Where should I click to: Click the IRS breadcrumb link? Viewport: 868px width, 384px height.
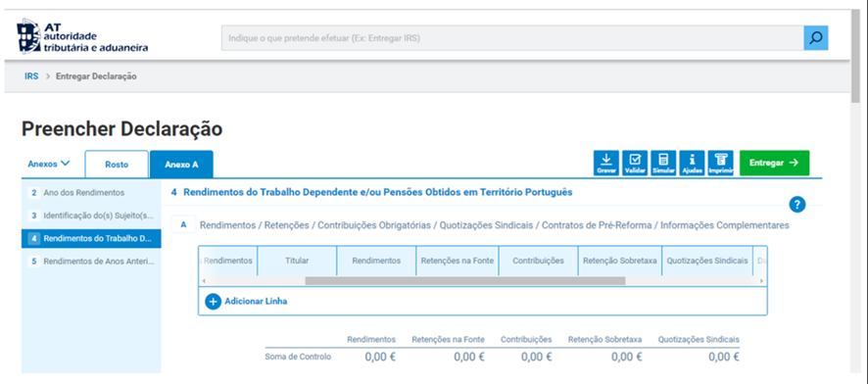pos(31,76)
